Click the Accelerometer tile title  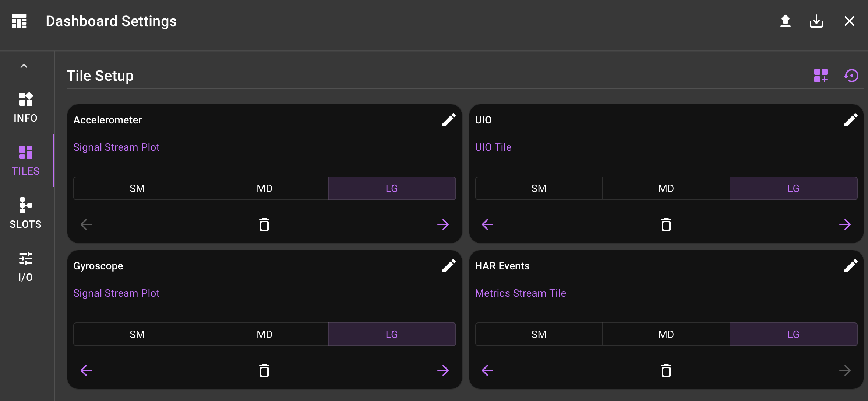[x=107, y=120]
